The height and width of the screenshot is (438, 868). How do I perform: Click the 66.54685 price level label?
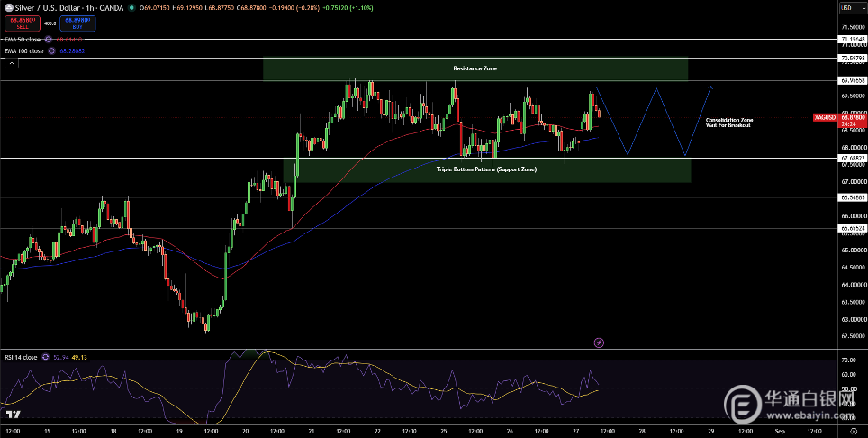tap(853, 197)
